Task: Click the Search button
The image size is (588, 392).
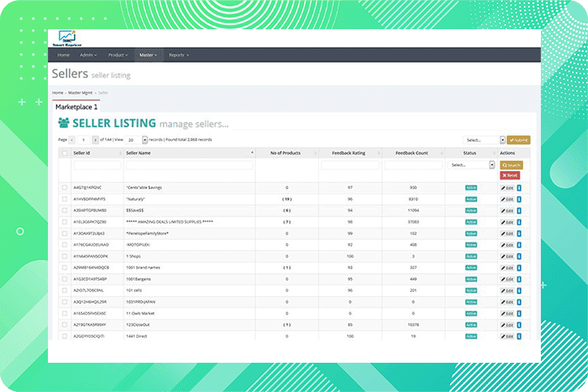Action: (x=511, y=165)
